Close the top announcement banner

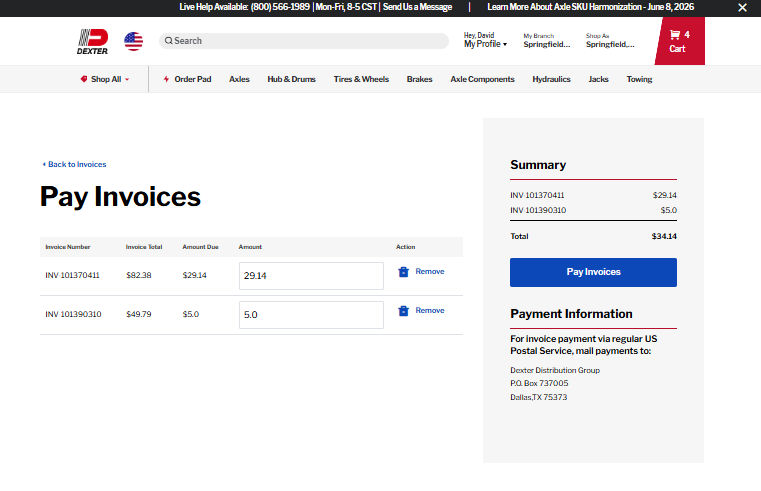pos(742,7)
